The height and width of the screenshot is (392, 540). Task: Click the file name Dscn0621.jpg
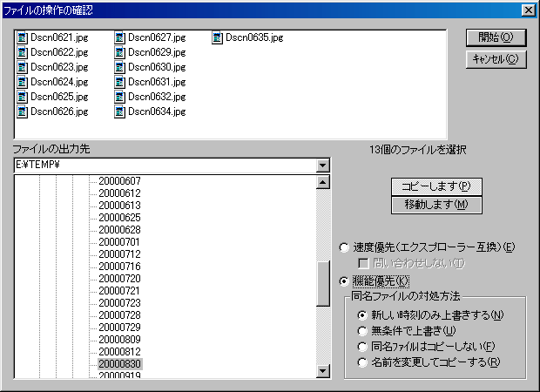(x=59, y=37)
